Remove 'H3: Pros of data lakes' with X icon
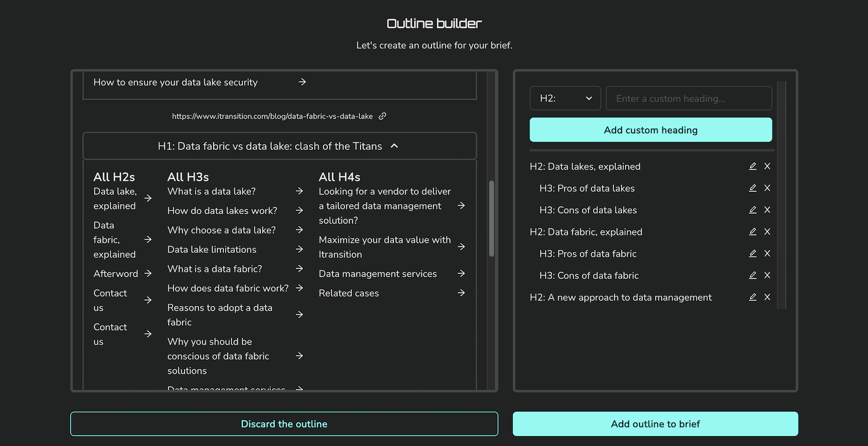The image size is (868, 446). [x=767, y=188]
